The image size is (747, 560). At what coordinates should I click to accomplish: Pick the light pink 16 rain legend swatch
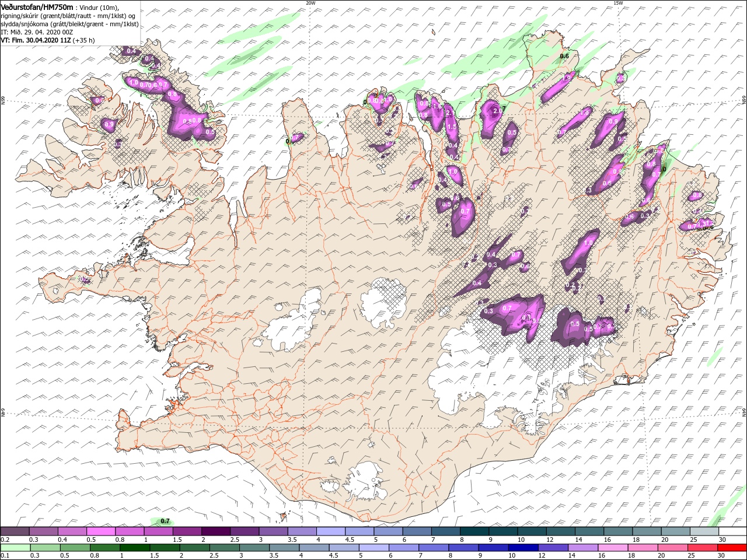pos(613,548)
